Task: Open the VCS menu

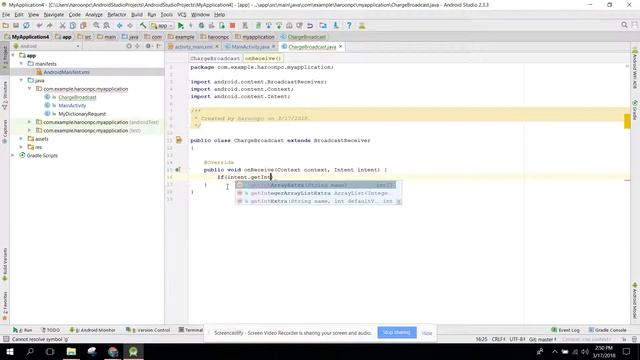Action: pyautogui.click(x=182, y=15)
